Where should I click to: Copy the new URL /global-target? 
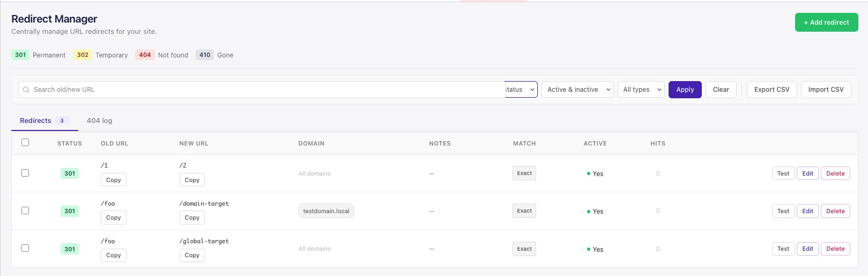[x=192, y=255]
